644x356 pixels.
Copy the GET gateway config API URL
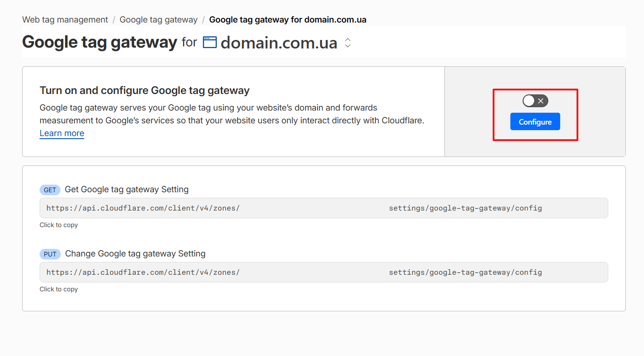point(323,208)
